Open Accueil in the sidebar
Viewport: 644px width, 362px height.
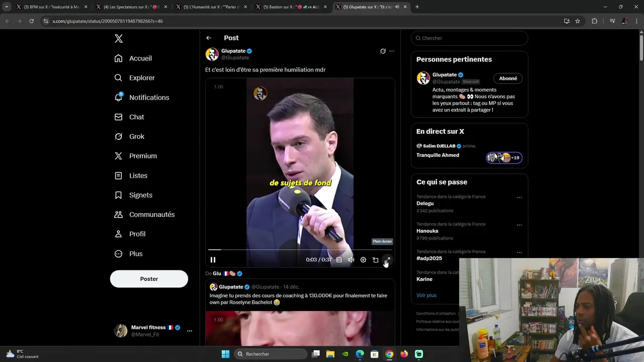[x=133, y=58]
